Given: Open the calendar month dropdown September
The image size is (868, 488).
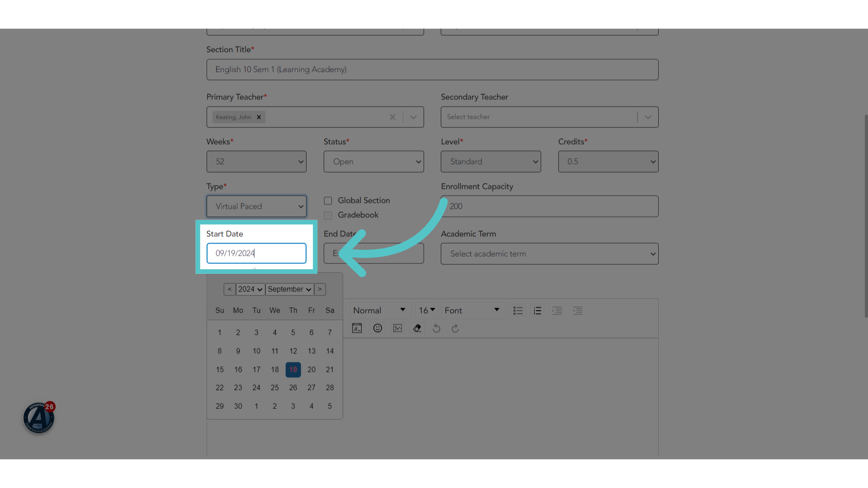Looking at the screenshot, I should (x=289, y=289).
